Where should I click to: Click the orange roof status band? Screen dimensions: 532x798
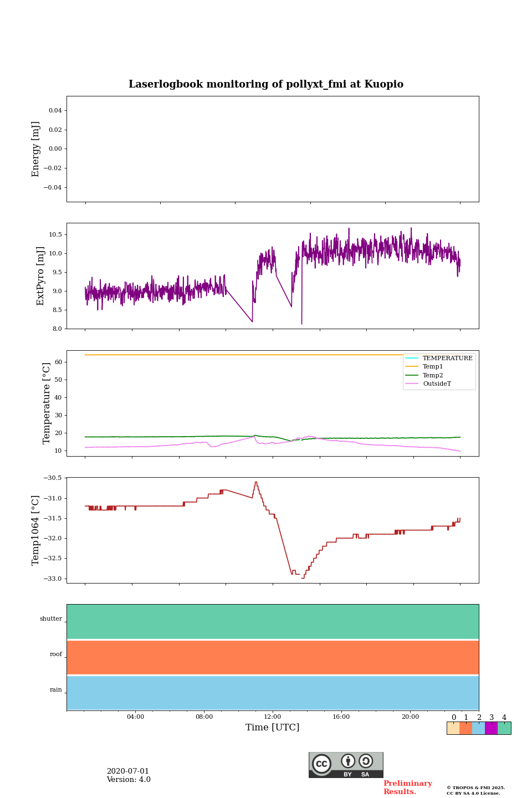(273, 657)
